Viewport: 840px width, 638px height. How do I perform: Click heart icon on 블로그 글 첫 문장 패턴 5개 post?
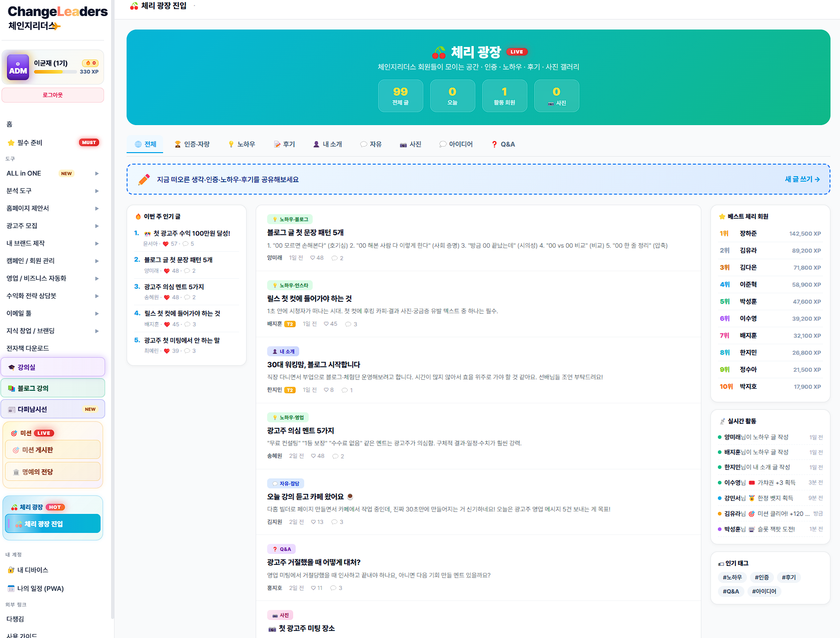[x=313, y=258]
